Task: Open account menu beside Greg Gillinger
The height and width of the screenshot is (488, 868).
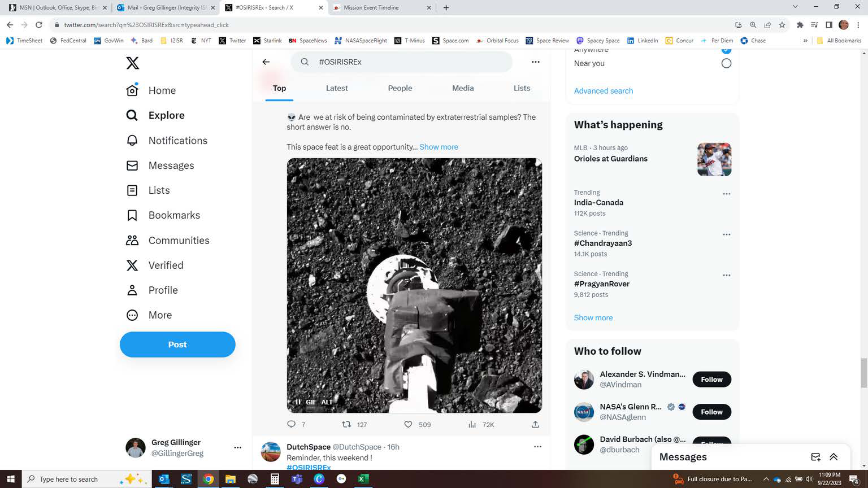Action: (x=237, y=447)
